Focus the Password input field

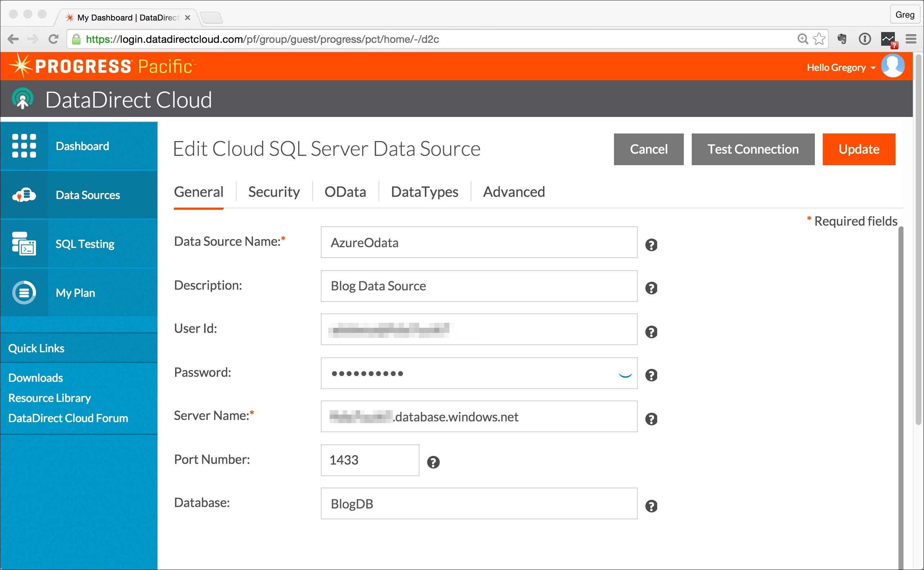[x=479, y=373]
